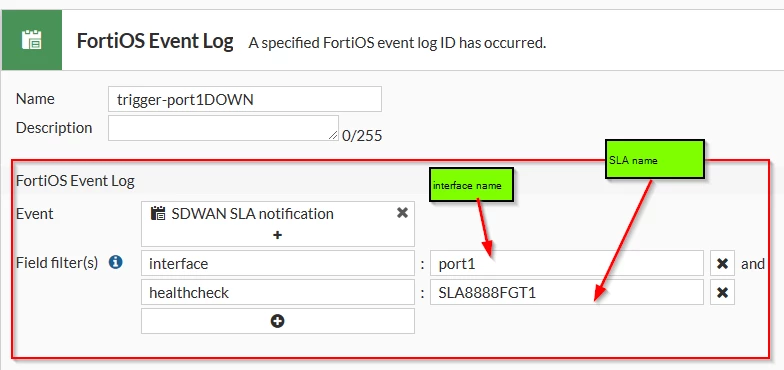The image size is (784, 370).
Task: Click the interface filter field name box
Action: pyautogui.click(x=278, y=264)
